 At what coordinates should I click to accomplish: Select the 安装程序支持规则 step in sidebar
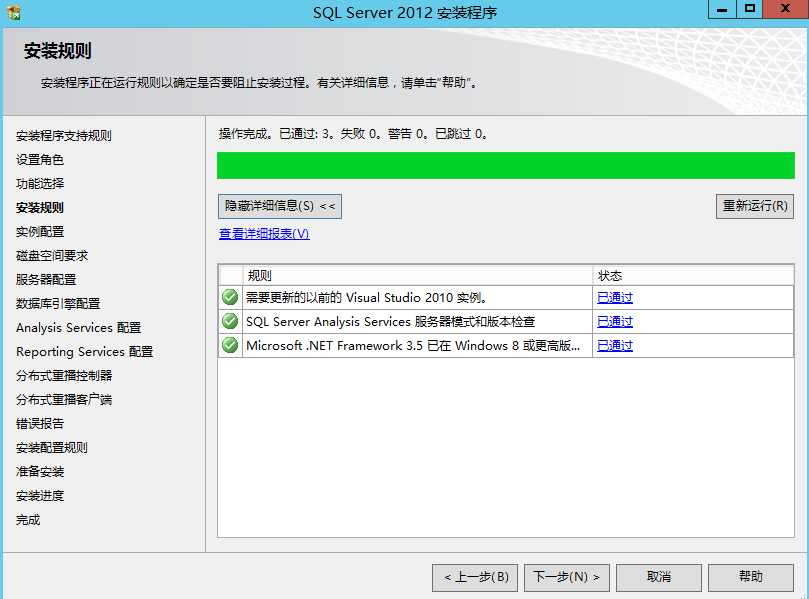click(63, 136)
